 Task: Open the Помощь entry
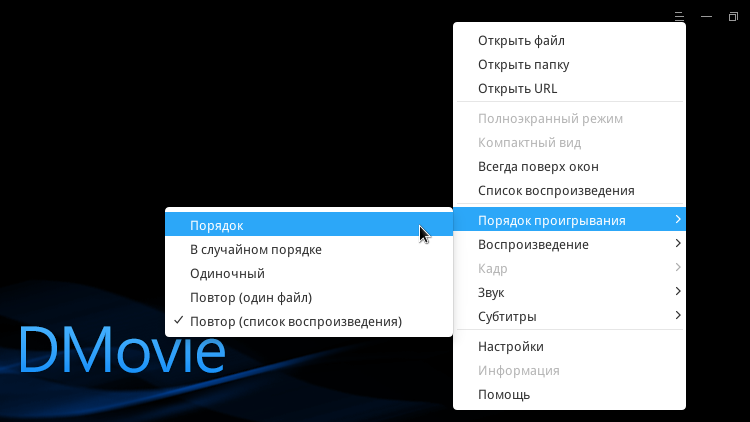[x=569, y=394]
